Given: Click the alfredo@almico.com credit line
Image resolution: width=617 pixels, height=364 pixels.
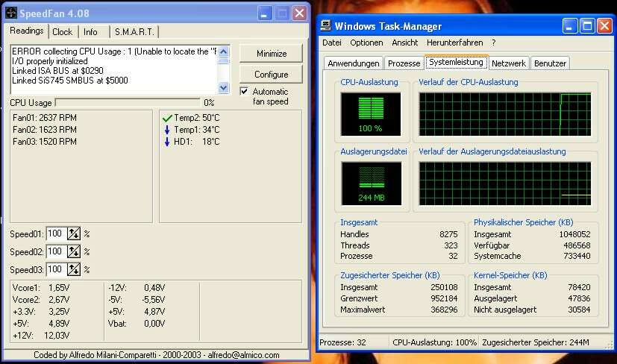Looking at the screenshot, I should click(x=156, y=355).
